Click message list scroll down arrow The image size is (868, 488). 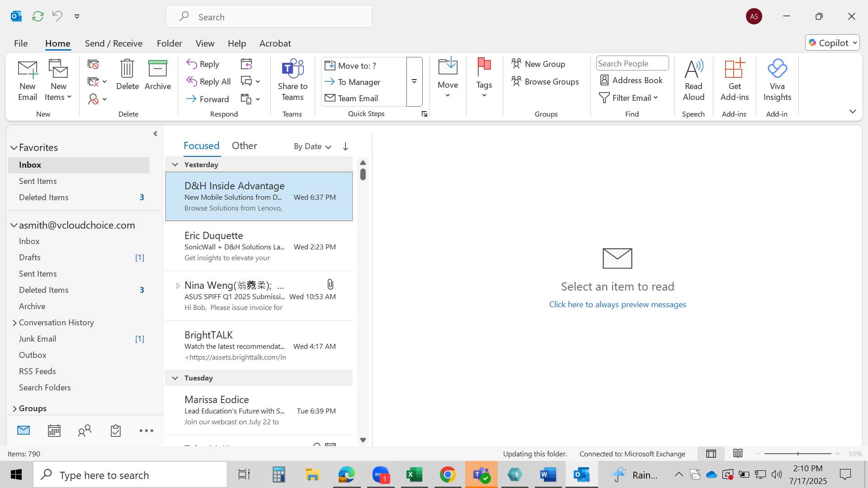tap(363, 440)
